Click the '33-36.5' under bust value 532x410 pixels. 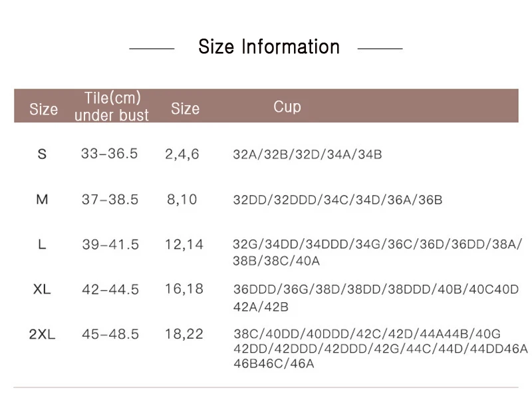[x=109, y=154]
